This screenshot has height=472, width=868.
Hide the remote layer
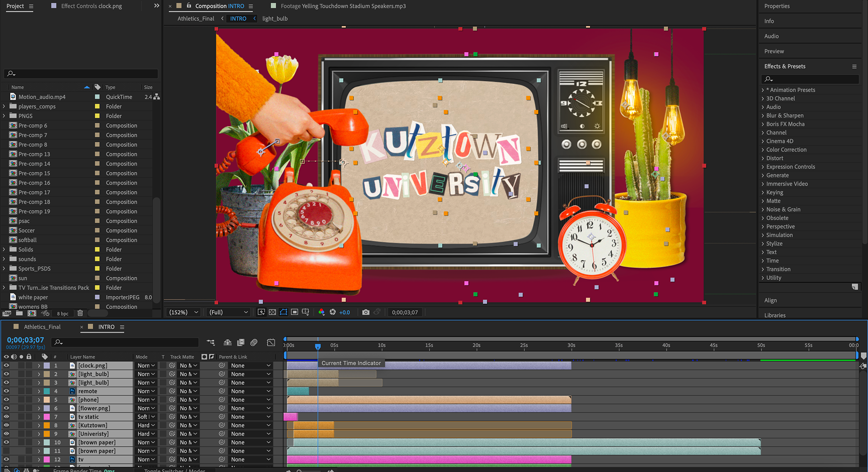[x=6, y=391]
